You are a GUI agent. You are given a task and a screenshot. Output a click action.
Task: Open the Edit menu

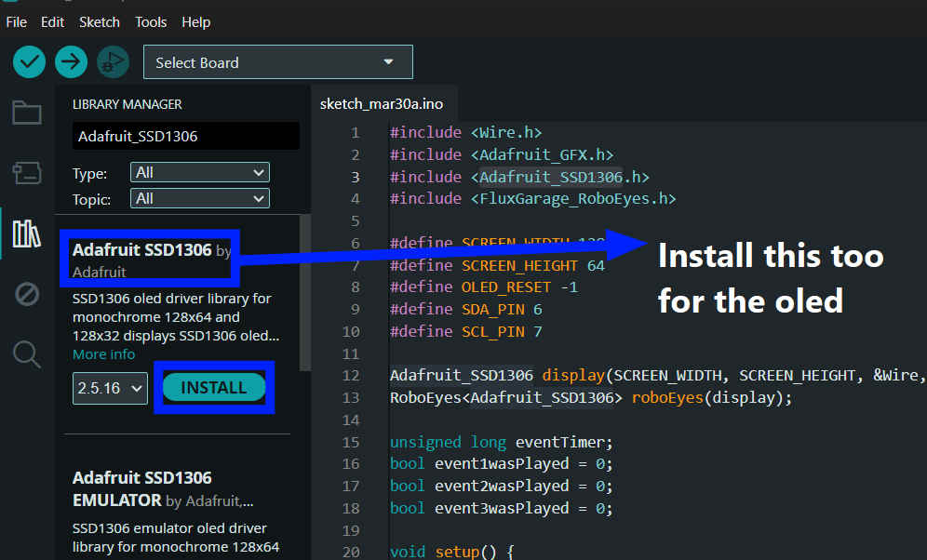(52, 21)
